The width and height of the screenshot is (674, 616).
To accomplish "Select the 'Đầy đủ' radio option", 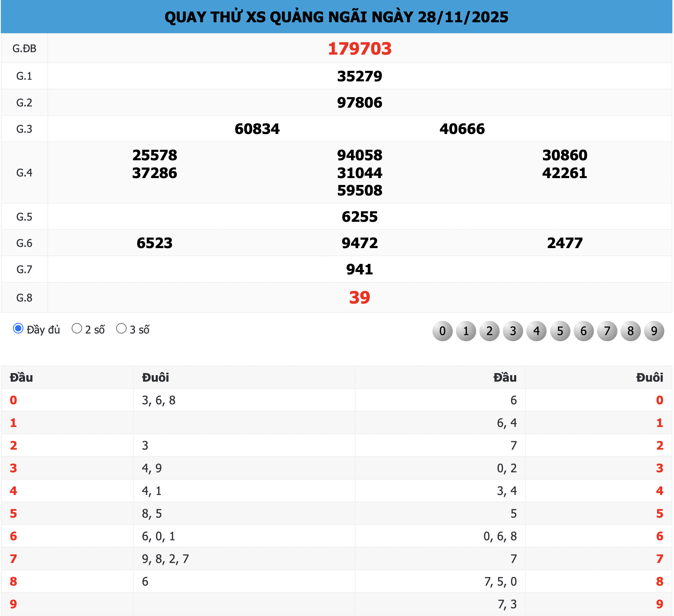I will tap(18, 328).
